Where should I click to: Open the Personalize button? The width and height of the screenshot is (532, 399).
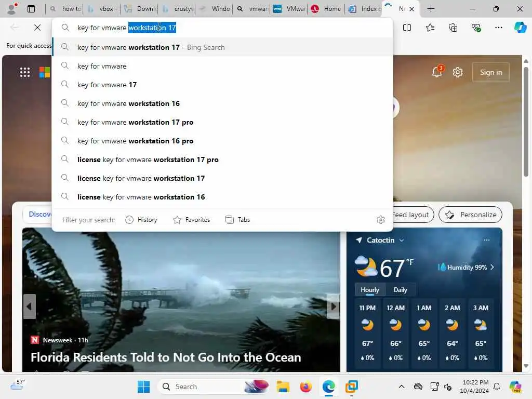pos(470,215)
